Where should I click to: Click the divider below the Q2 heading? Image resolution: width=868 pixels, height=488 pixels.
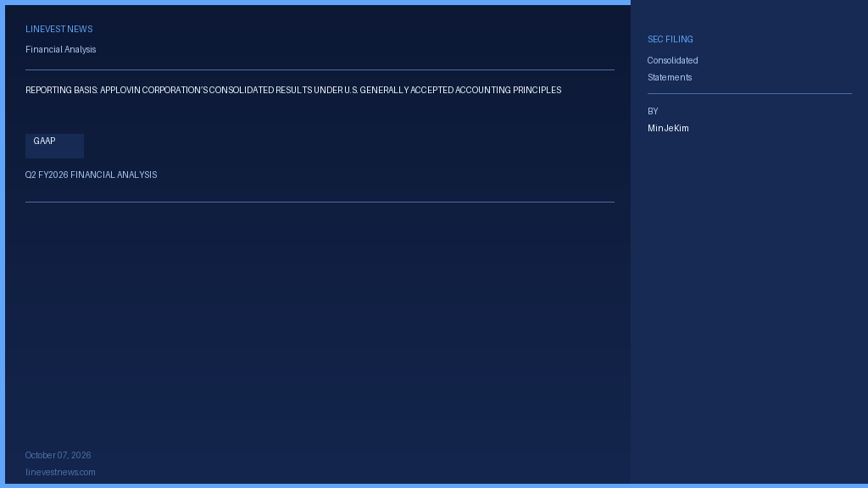point(320,202)
